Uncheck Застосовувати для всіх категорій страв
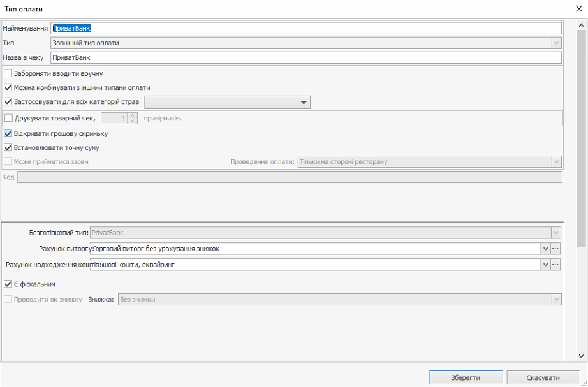This screenshot has width=588, height=387. pos(8,101)
